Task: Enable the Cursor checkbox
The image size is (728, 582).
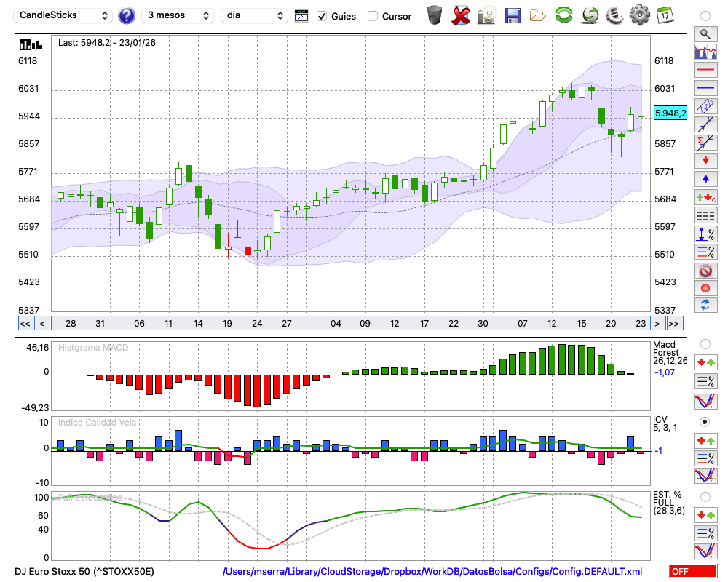Action: coord(373,16)
